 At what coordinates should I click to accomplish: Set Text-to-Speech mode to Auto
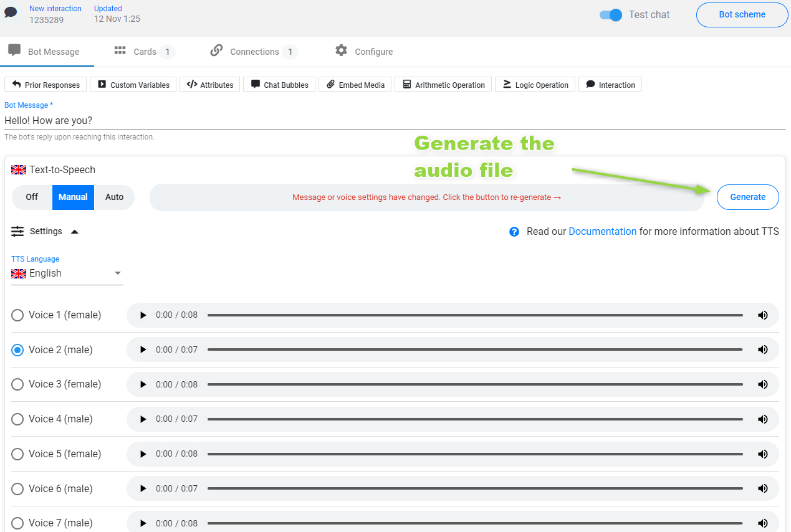pyautogui.click(x=114, y=197)
